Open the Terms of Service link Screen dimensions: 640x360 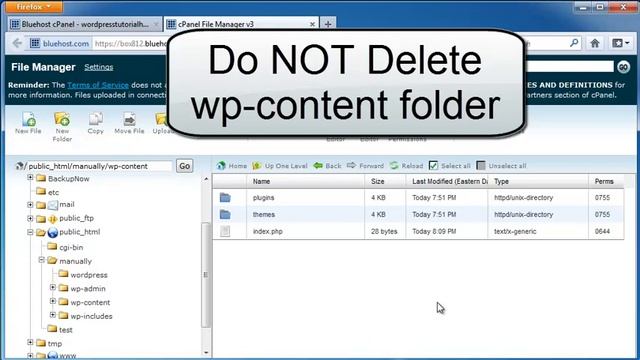(x=98, y=85)
